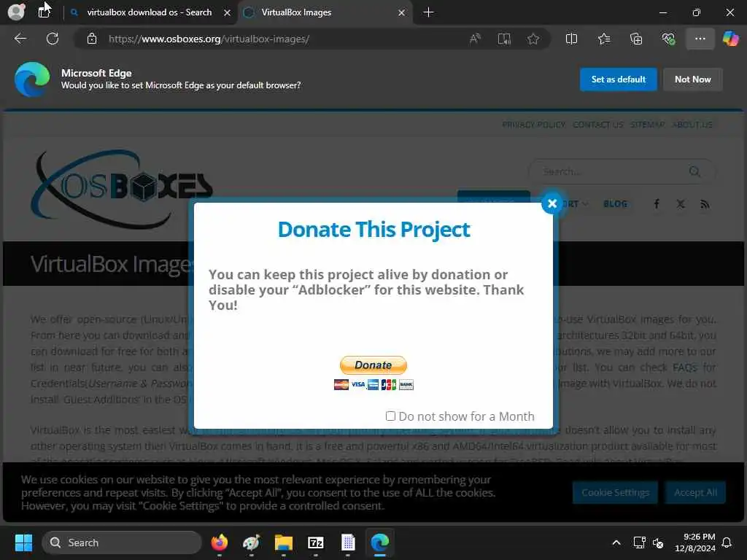747x560 pixels.
Task: Open the Contact Us link
Action: pos(598,125)
